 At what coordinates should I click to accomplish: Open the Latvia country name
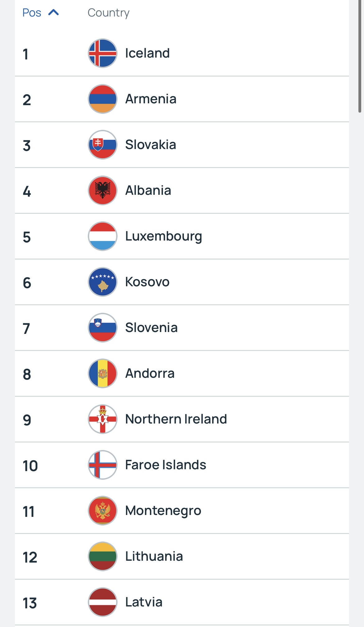click(144, 602)
